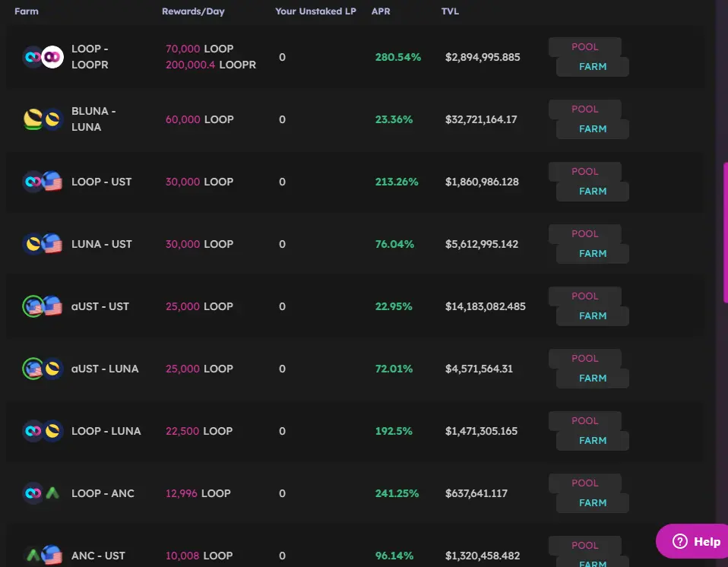Open the purple Help button

[x=692, y=541]
